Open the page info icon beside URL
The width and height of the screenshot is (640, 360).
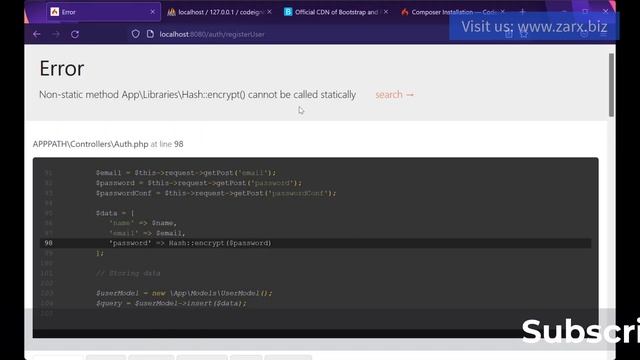point(150,34)
